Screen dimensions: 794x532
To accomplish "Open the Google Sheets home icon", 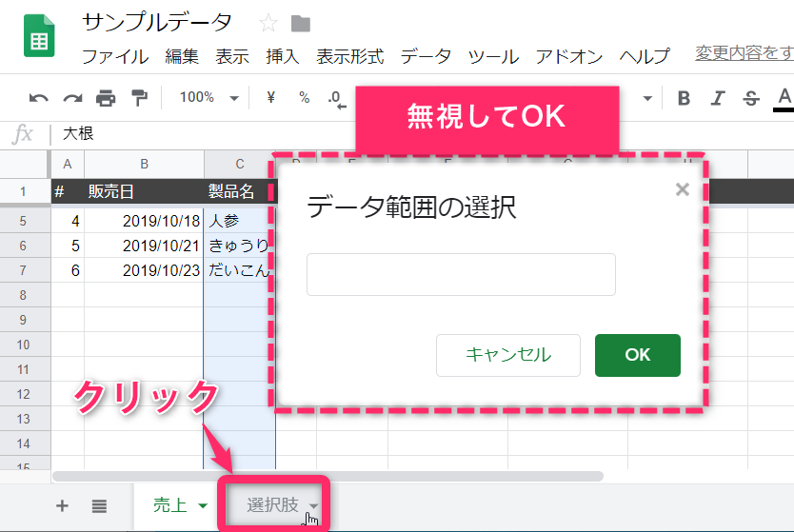I will click(39, 35).
